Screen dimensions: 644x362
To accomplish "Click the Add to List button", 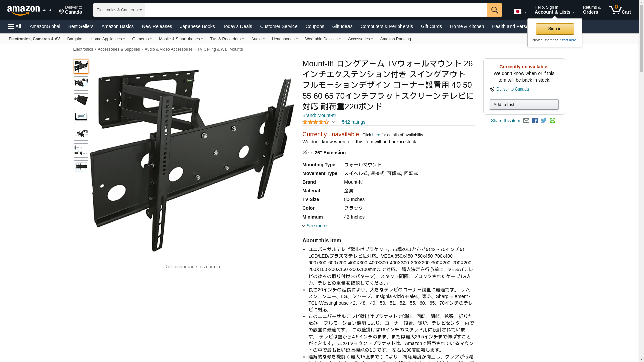I will (524, 105).
